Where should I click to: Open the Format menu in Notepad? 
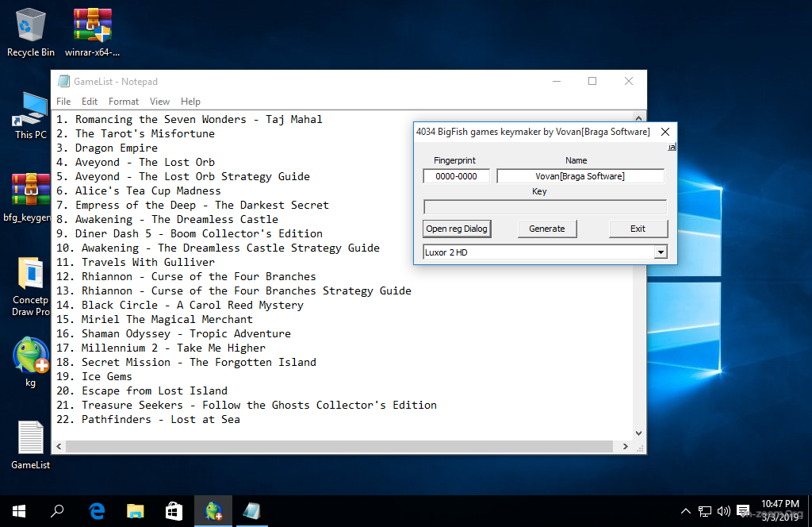[x=123, y=102]
